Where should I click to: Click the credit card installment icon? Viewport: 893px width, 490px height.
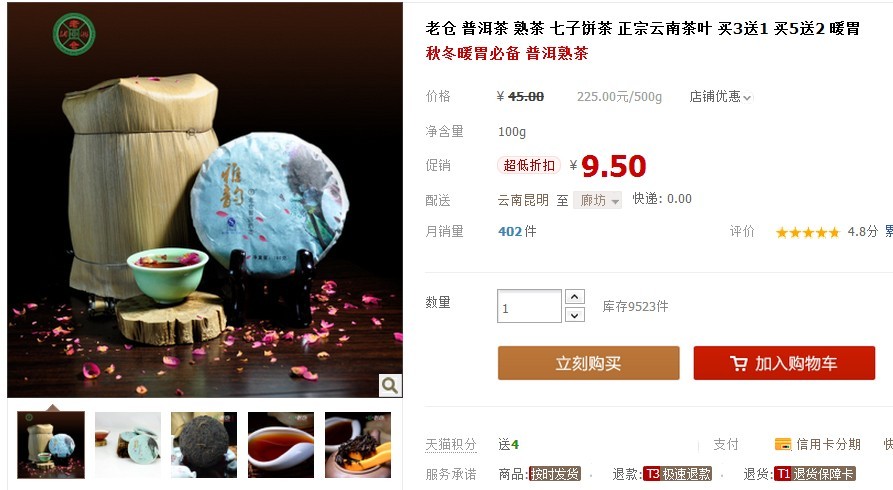tap(783, 444)
